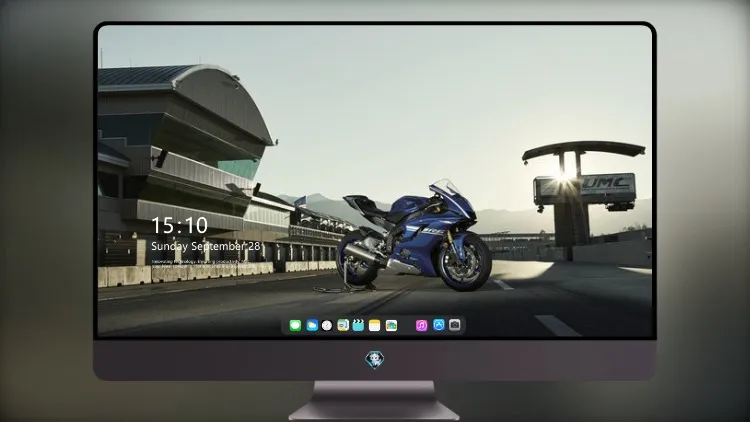Click the 15:10 clock display

point(179,225)
